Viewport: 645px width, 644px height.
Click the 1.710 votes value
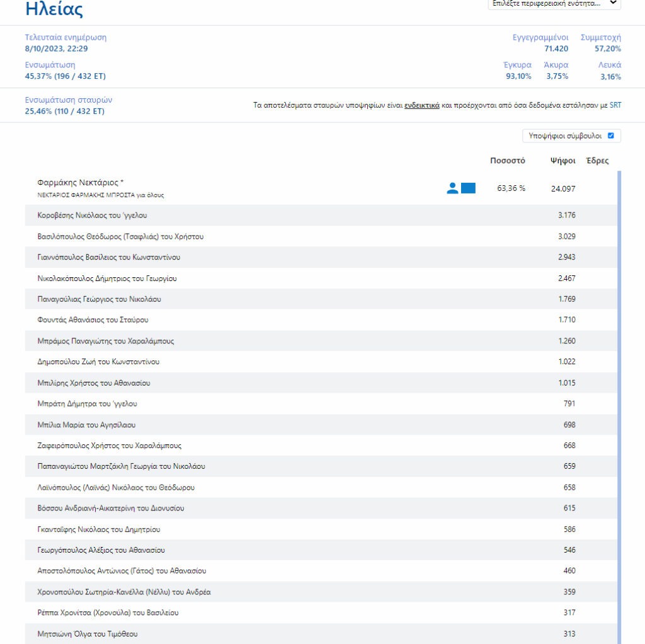tap(567, 319)
